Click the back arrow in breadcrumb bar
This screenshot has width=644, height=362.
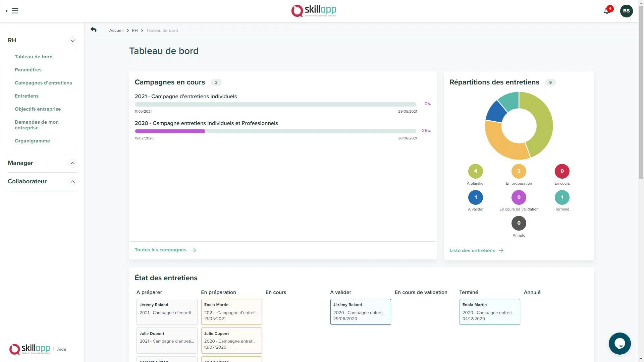(x=94, y=30)
